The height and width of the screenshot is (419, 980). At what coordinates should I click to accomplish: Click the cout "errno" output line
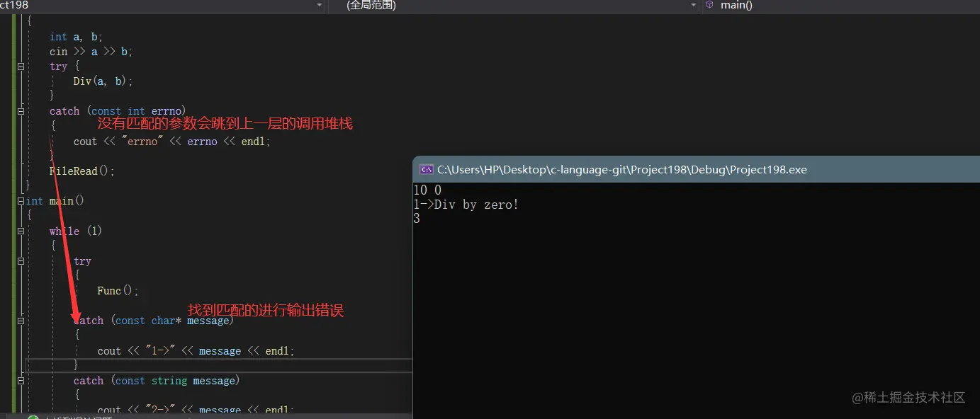(172, 142)
